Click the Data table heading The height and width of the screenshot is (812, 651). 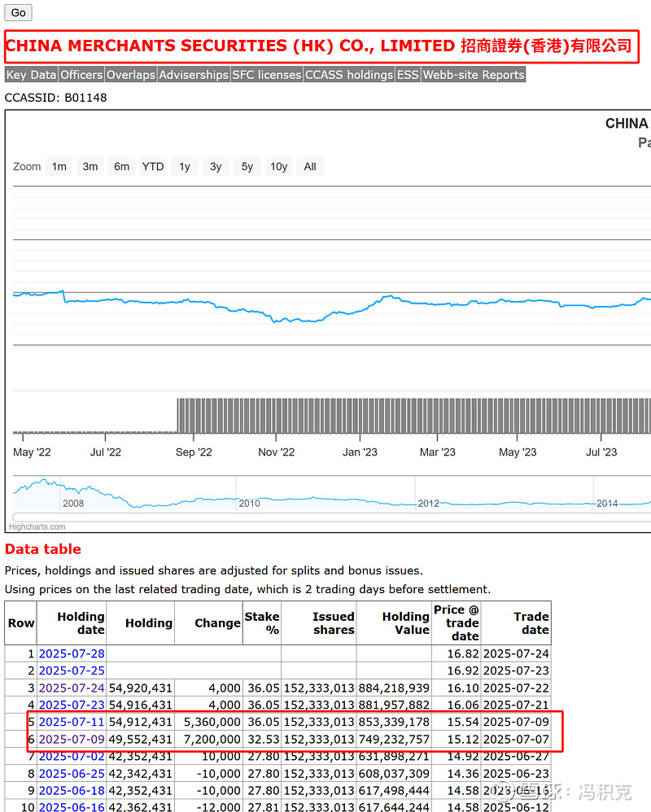(x=43, y=549)
